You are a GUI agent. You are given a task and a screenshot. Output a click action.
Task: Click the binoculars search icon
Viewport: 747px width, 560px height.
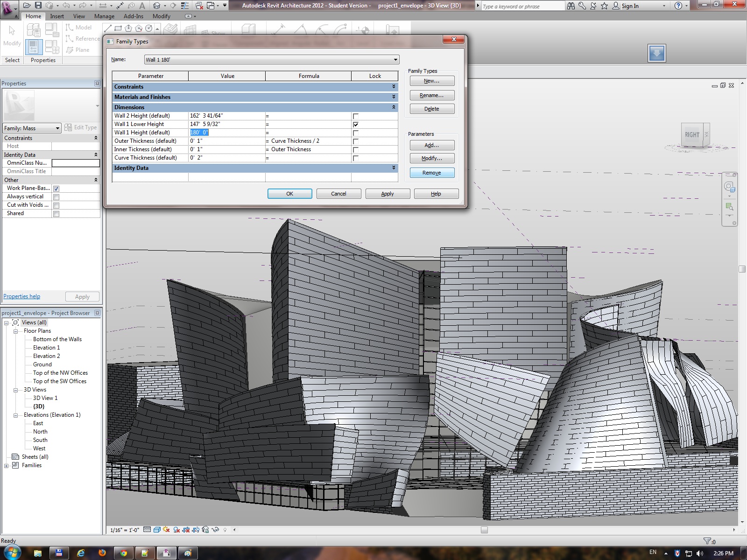pyautogui.click(x=571, y=6)
